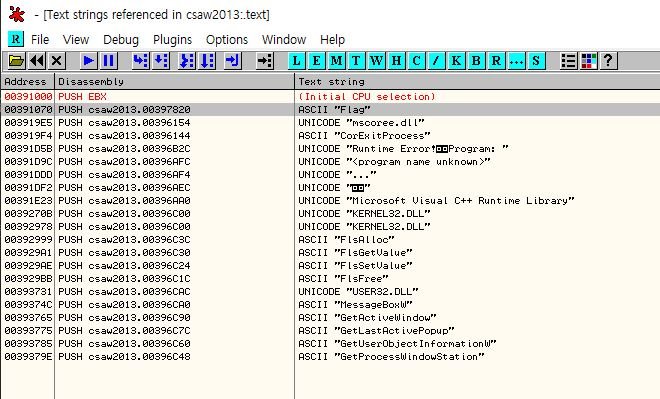Viewport: 660px width, 399px height.
Task: Show References with R button
Action: click(x=496, y=61)
